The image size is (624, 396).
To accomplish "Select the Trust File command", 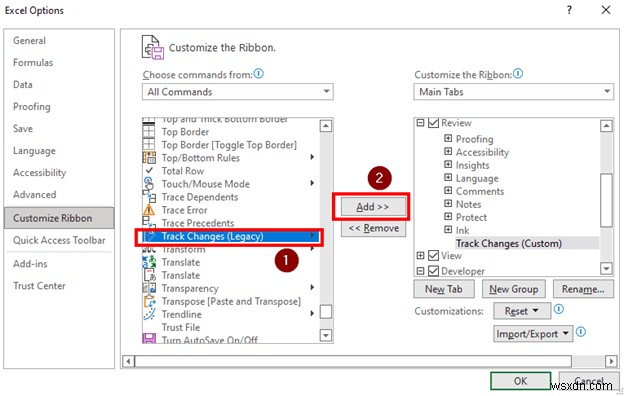I will tap(181, 327).
